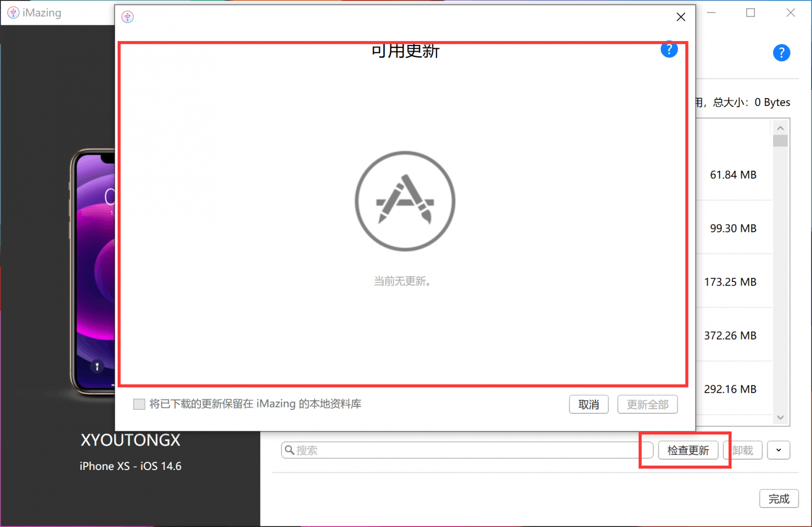Select the row showing 292.16 MB
Screen dimensions: 812x527
[x=733, y=389]
